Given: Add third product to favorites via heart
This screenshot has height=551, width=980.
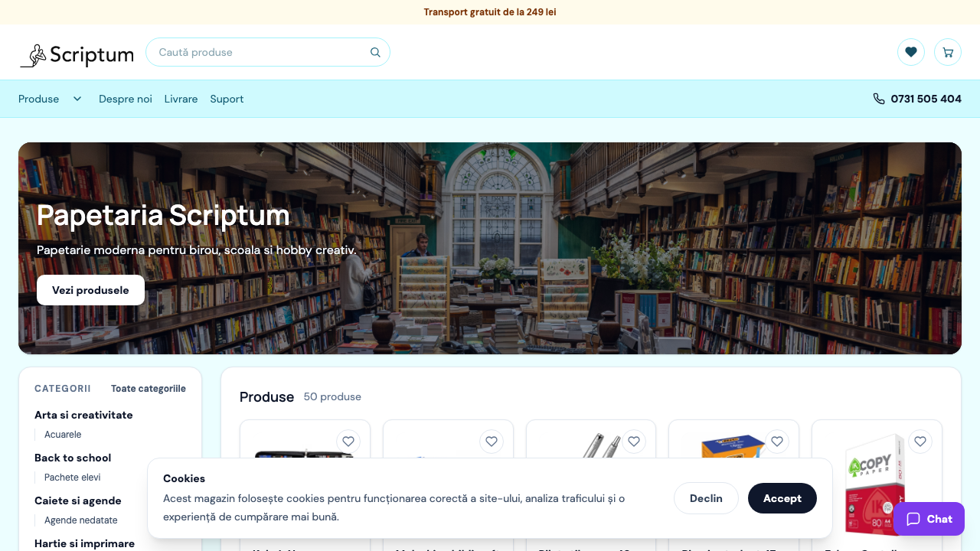Looking at the screenshot, I should coord(634,442).
